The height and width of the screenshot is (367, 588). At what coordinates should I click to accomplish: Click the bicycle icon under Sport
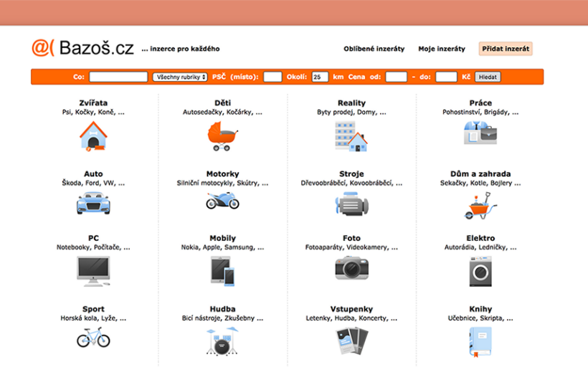click(x=93, y=337)
